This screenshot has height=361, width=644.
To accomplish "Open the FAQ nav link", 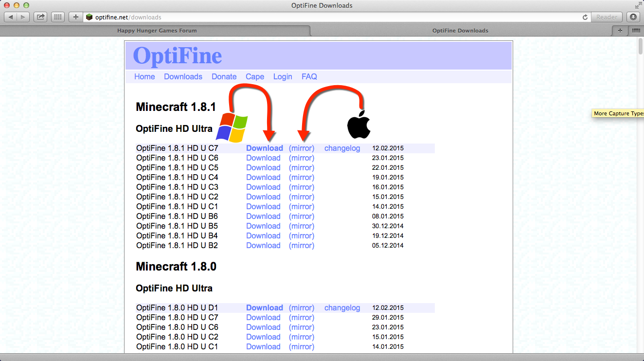I will (x=309, y=77).
